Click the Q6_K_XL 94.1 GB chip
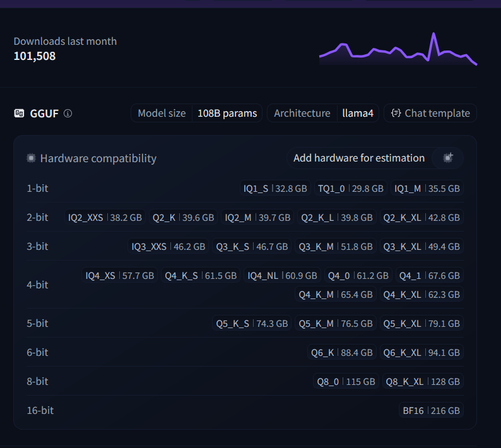 pos(421,353)
